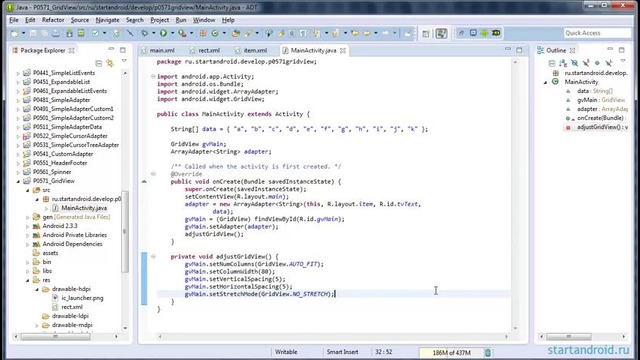The image size is (640, 360).
Task: Toggle Hide Non-Public Members in Outline
Action: (x=597, y=63)
